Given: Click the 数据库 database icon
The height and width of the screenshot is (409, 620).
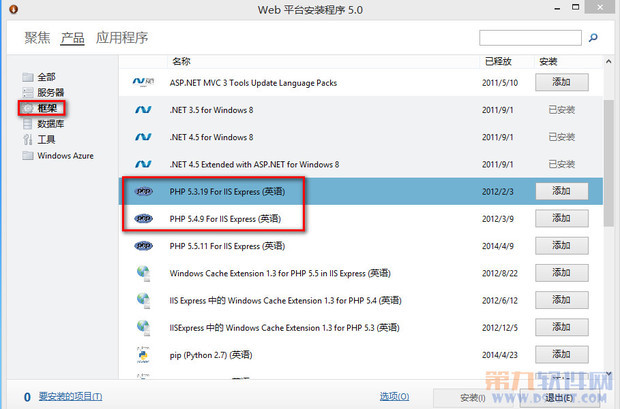Looking at the screenshot, I should pos(28,124).
